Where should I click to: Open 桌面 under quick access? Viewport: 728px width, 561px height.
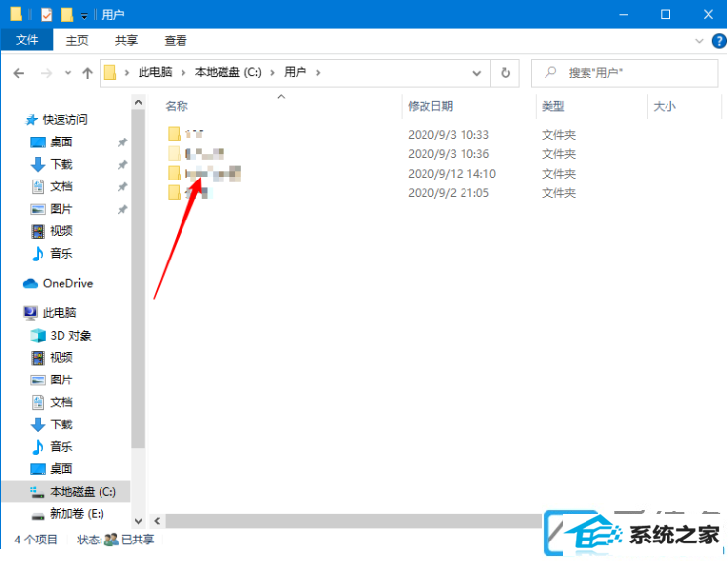pos(61,142)
